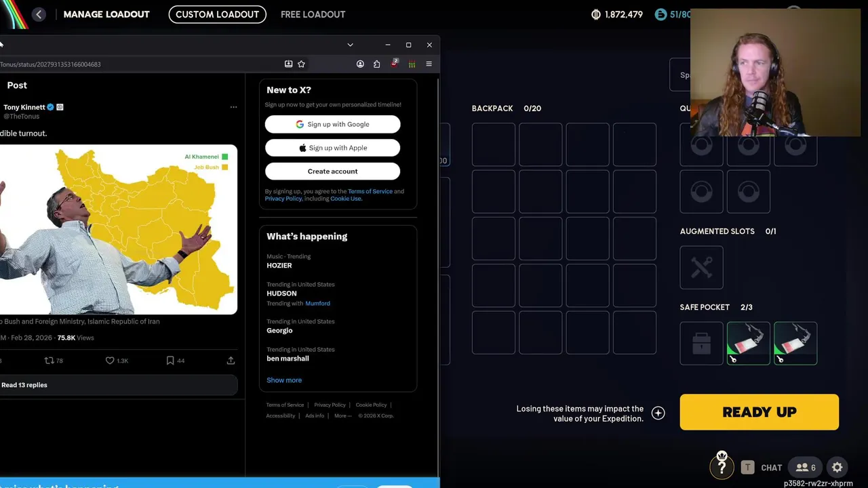Open footer Privacy Policy link
Viewport: 868px width, 488px height.
330,405
